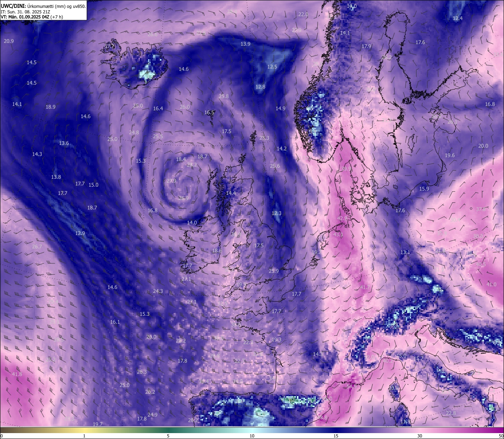Click the 12.5 value label

click(x=272, y=67)
